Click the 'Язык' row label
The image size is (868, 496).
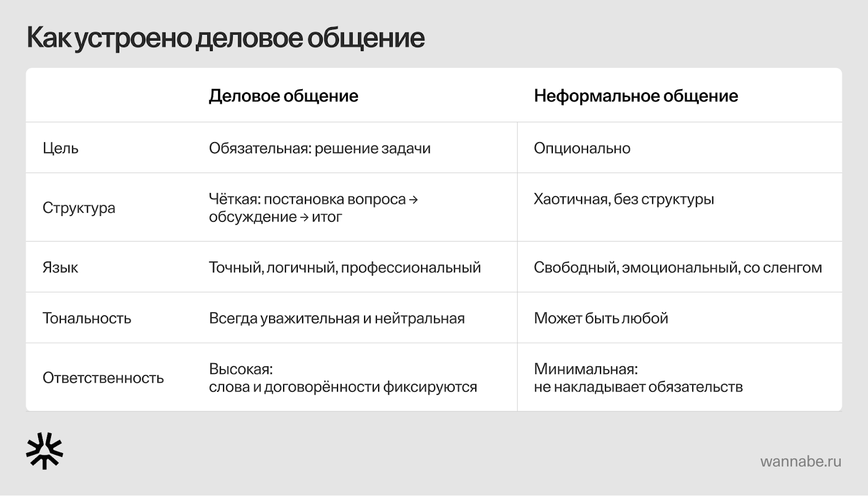coord(60,268)
